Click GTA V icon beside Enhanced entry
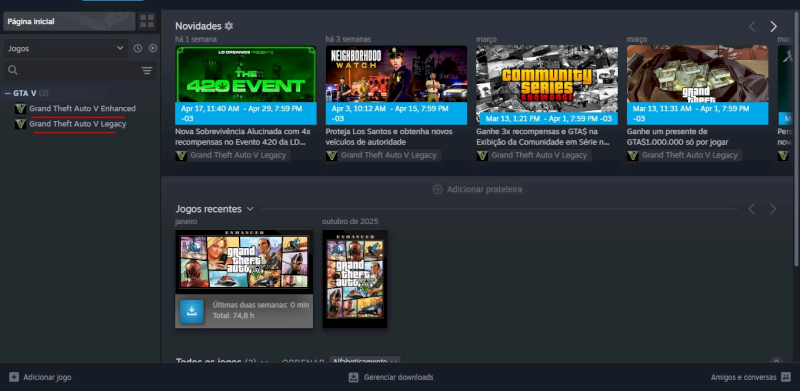This screenshot has width=800, height=391. click(x=20, y=108)
